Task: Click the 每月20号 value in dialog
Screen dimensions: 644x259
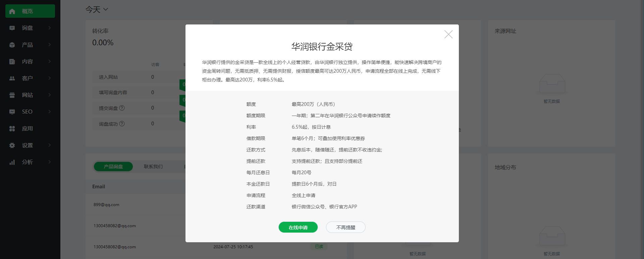Action: point(302,173)
